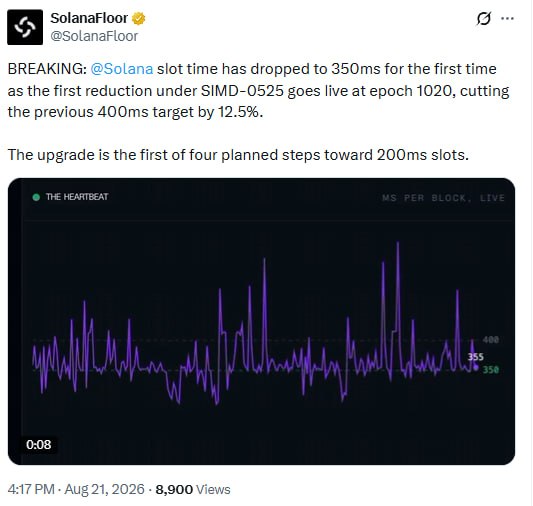Click the 355 current value readout
Viewport: 533px width, 506px height.
476,357
